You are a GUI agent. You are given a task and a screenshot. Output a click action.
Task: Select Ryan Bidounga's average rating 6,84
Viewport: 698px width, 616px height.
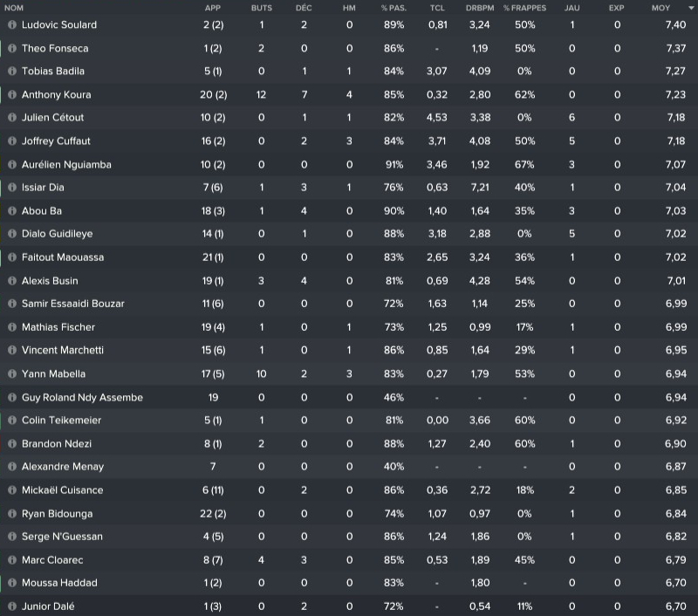coord(662,514)
